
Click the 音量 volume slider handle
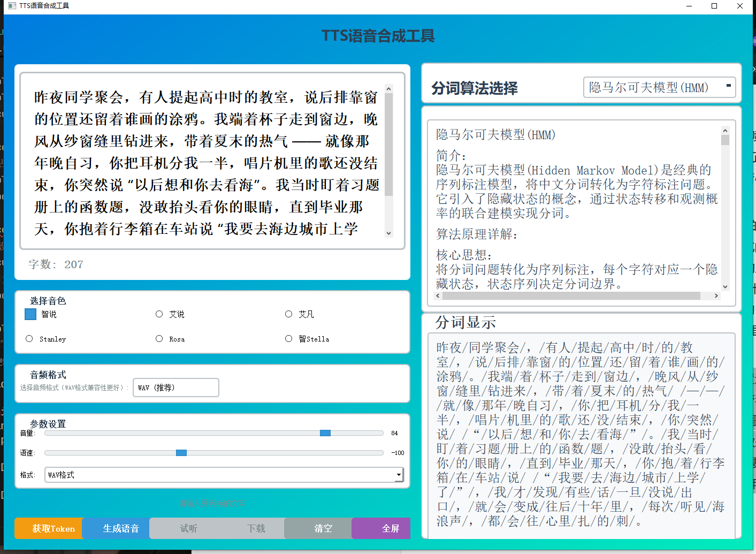point(325,433)
